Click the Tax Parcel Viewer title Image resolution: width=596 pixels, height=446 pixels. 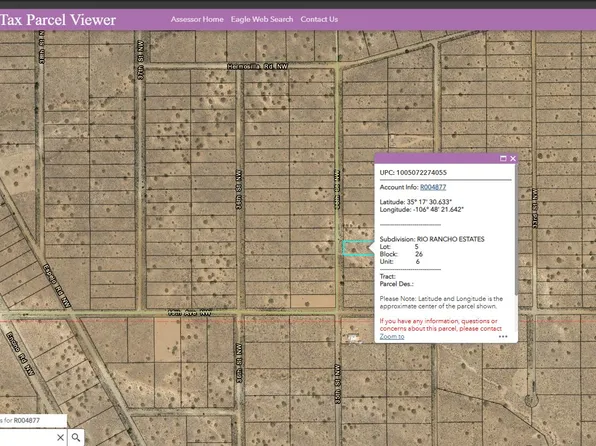click(x=58, y=20)
